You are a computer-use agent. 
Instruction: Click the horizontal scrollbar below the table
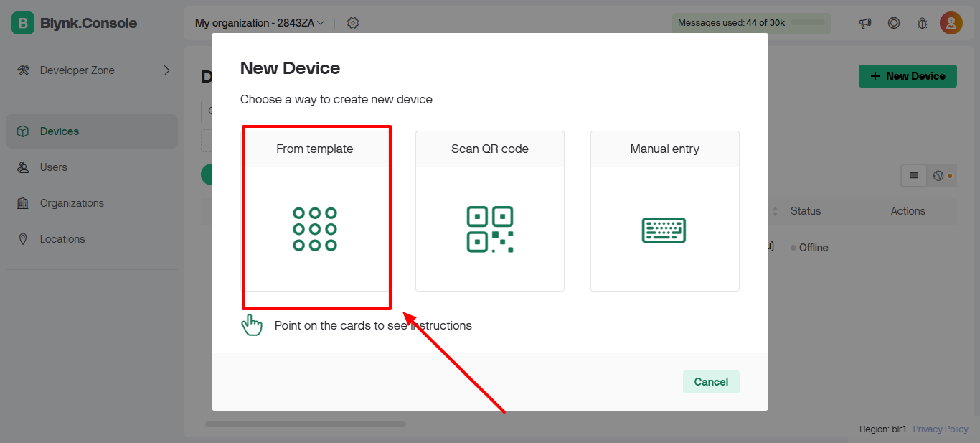point(306,424)
